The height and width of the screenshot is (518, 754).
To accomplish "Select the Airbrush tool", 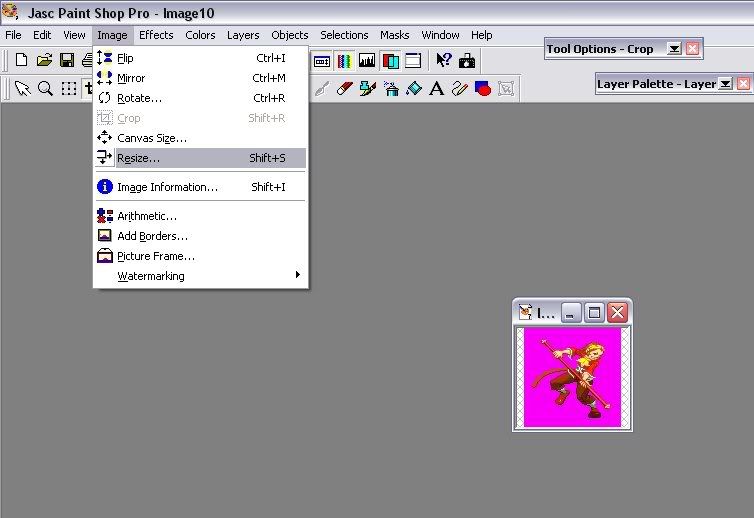I will [391, 88].
